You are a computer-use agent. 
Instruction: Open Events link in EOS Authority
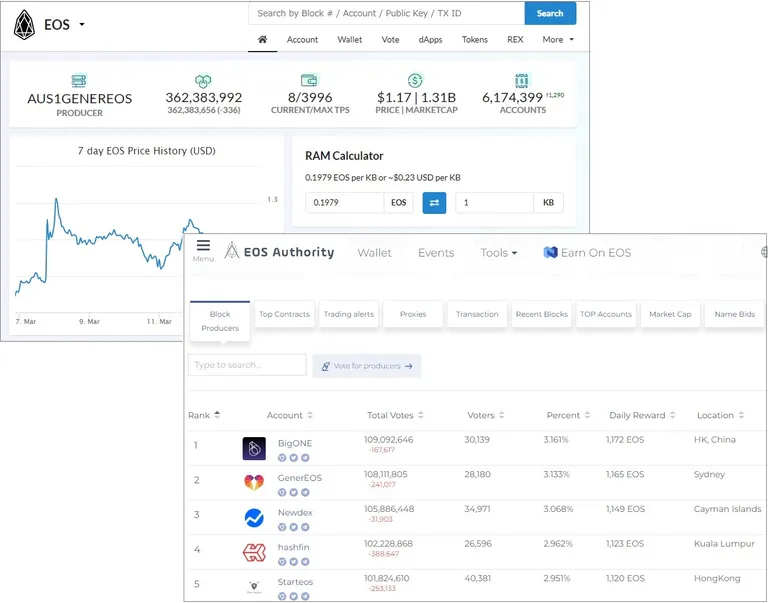[436, 253]
